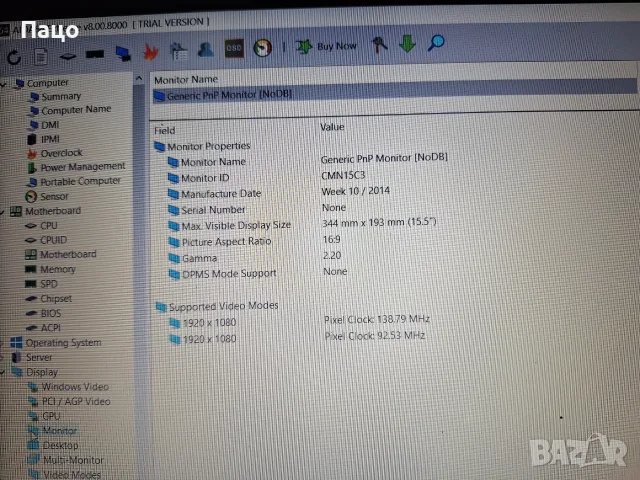Collapse the Motherboard tree category

tap(2, 212)
